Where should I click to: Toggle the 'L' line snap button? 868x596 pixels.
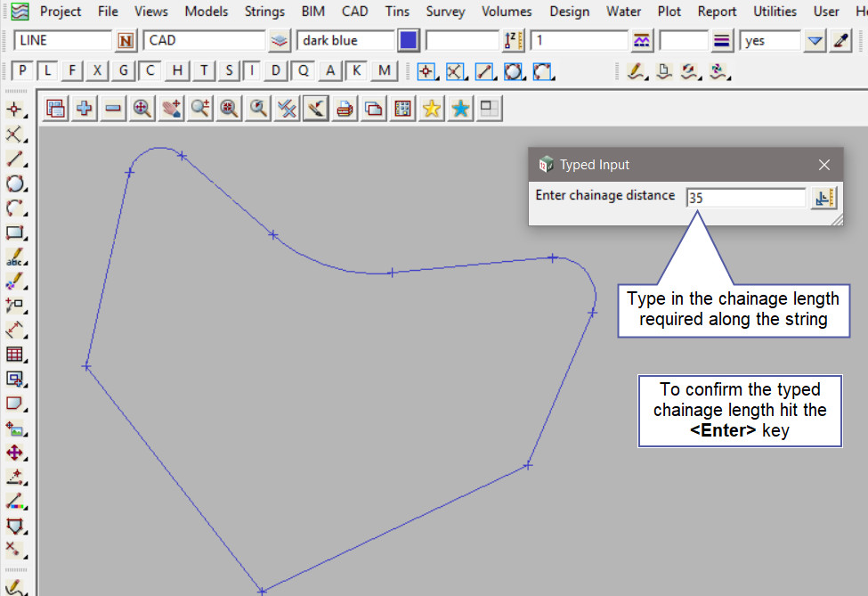point(48,71)
